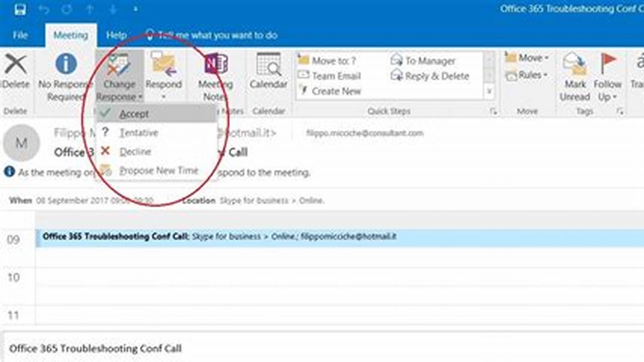Choose Tentative from the response menu

pyautogui.click(x=139, y=132)
